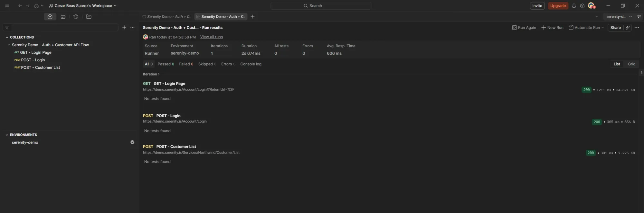Click the serenity-demo environment value in summary
The width and height of the screenshot is (644, 213).
click(x=185, y=53)
